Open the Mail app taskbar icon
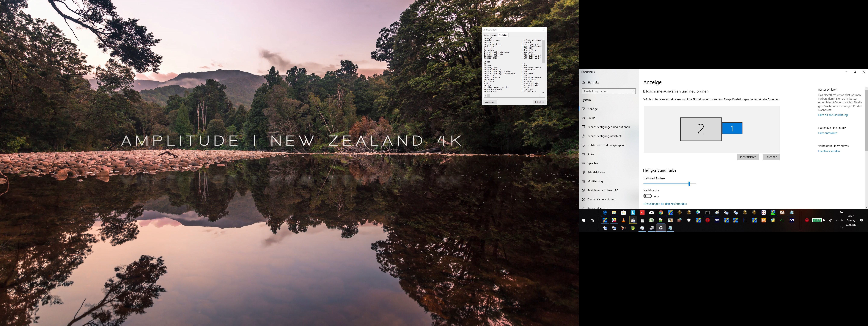 click(x=652, y=213)
